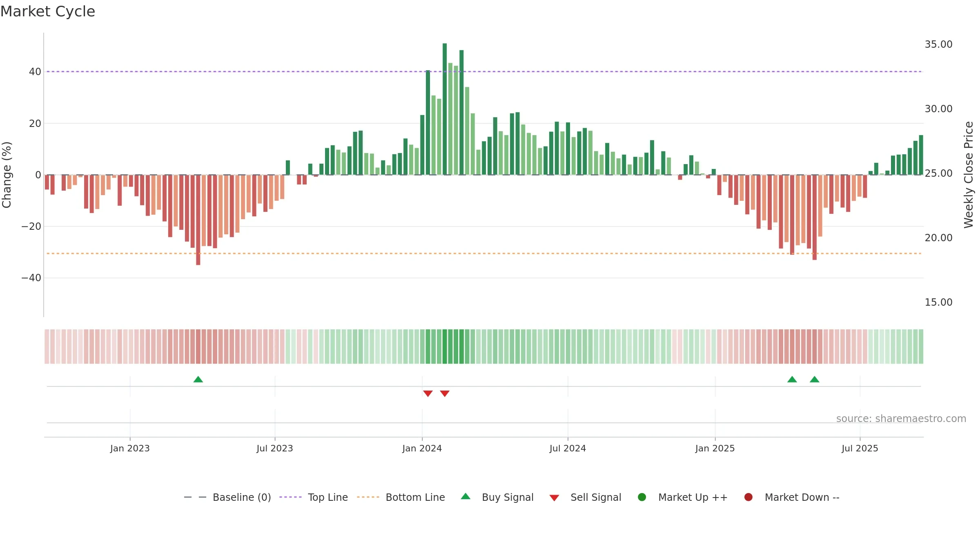Select the buy signal triangle in spring 2023
This screenshot has height=551, width=980.
tap(198, 379)
